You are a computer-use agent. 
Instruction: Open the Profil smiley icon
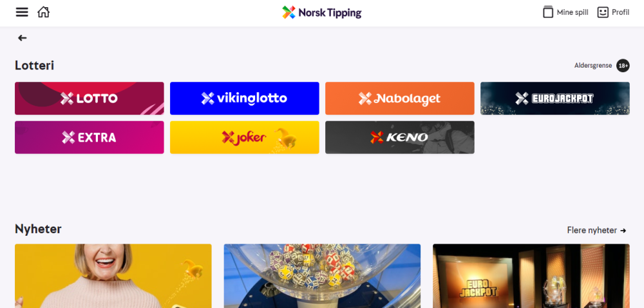tap(603, 12)
